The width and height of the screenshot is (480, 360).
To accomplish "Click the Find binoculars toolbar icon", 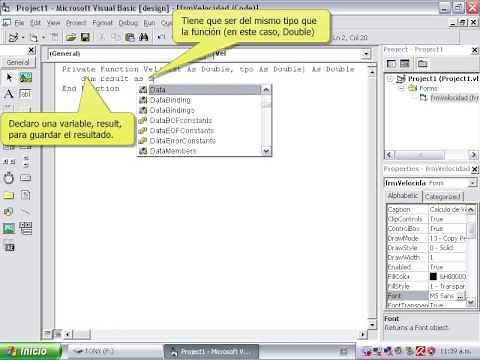I will (144, 37).
